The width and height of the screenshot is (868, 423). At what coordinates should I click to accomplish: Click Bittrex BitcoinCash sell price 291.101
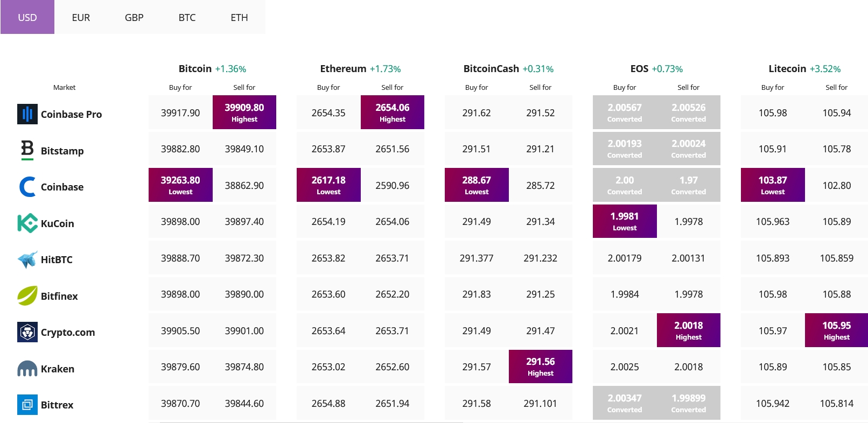coord(541,404)
